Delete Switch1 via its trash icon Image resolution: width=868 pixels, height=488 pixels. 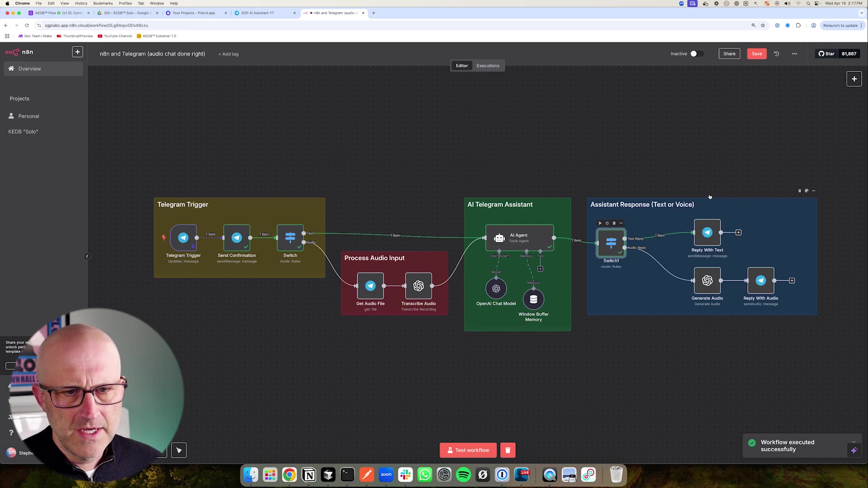(614, 223)
